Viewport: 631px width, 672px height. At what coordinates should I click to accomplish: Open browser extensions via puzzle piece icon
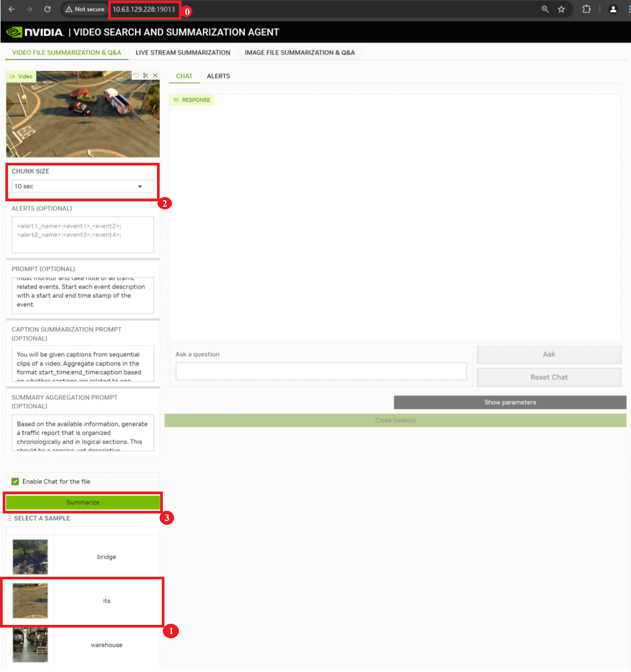pos(587,9)
